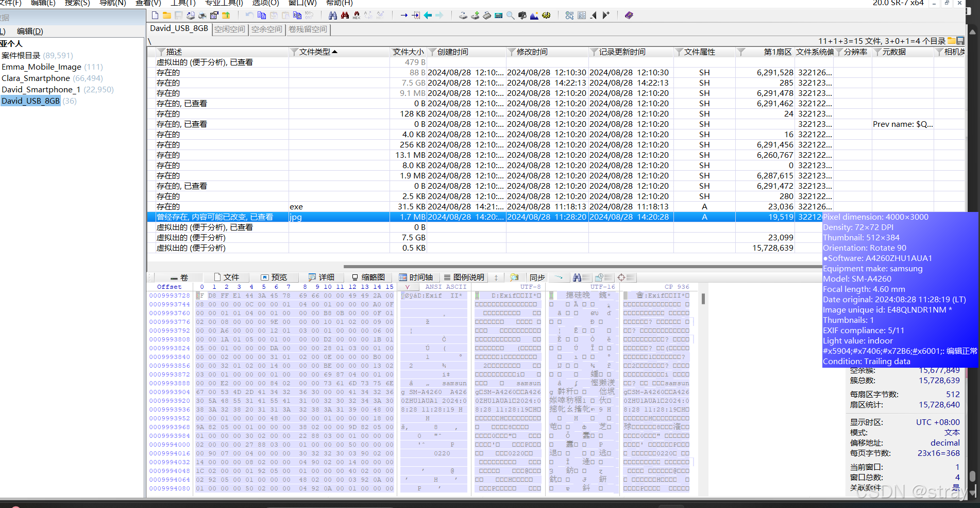The image size is (980, 508).
Task: Open the 搜索(S) menu
Action: [x=77, y=3]
